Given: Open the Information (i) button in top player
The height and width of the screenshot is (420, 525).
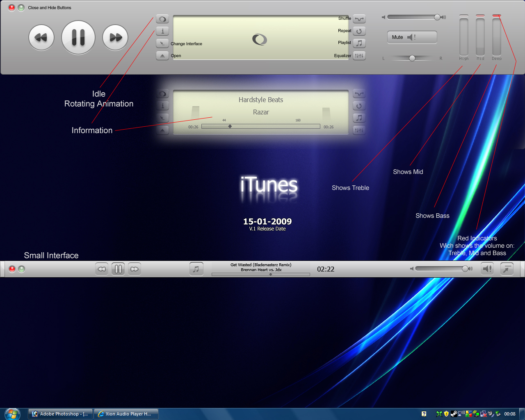Looking at the screenshot, I should point(162,31).
